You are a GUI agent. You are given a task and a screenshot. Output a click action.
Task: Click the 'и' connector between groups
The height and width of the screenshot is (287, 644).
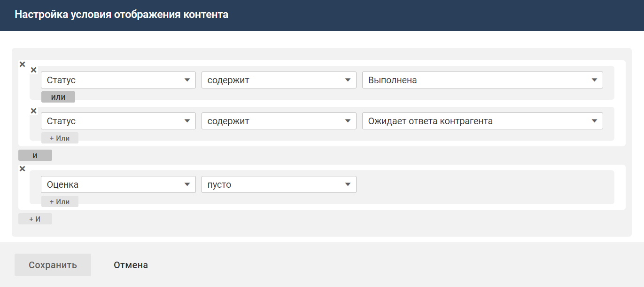tap(35, 155)
